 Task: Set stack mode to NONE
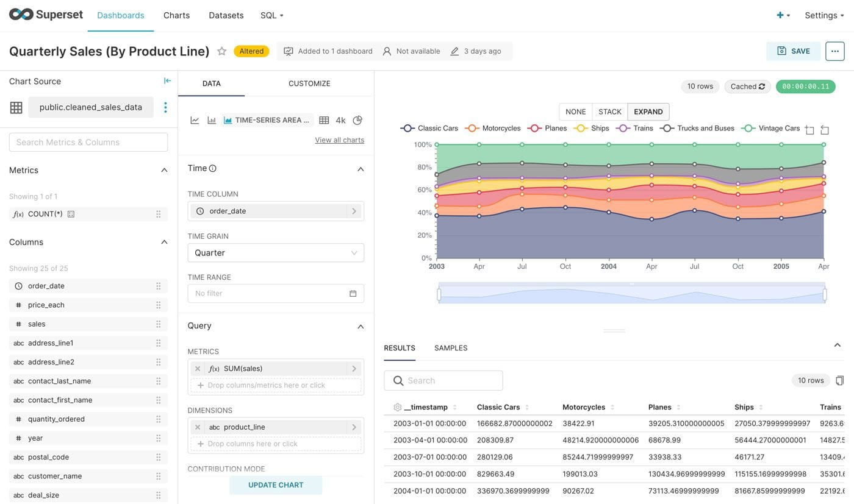[x=575, y=112]
